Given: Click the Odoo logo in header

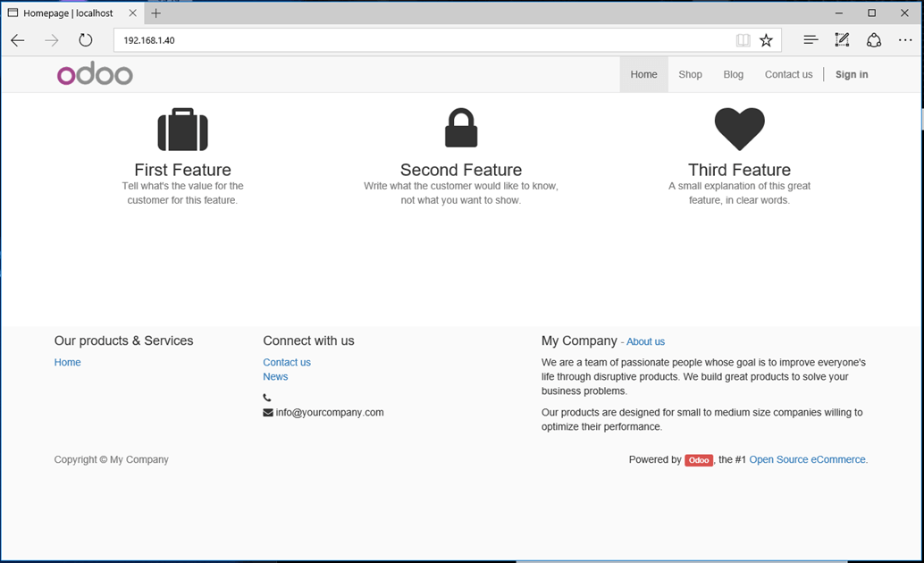Looking at the screenshot, I should [x=95, y=74].
